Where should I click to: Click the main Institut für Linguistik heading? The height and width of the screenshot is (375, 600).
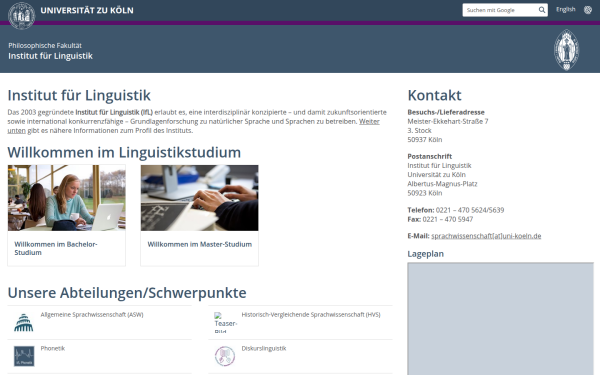[79, 95]
